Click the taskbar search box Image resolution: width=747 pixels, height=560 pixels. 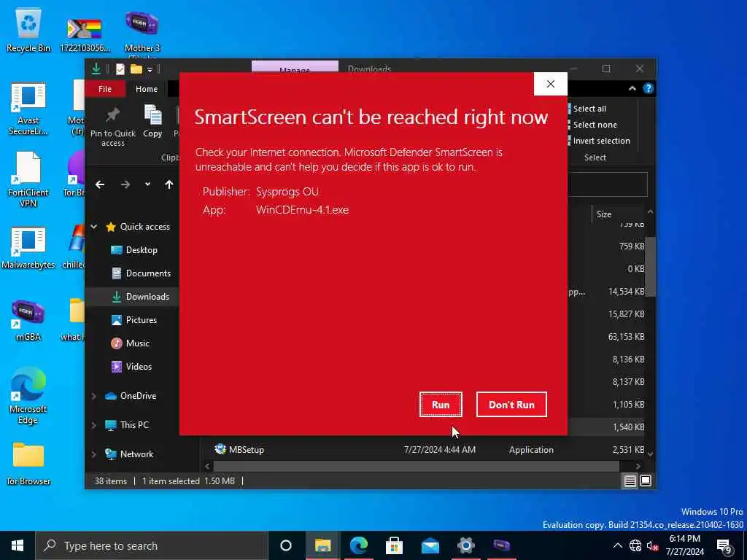(x=152, y=545)
